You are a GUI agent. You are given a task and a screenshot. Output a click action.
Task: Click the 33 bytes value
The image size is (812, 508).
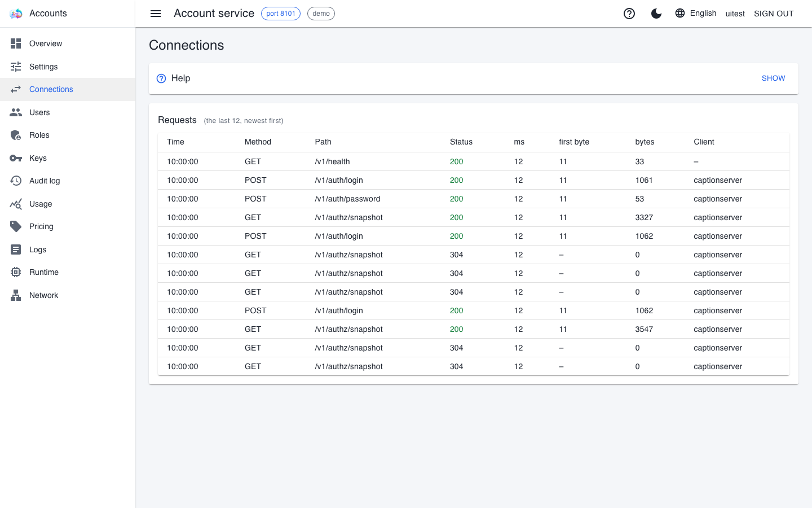tap(639, 161)
